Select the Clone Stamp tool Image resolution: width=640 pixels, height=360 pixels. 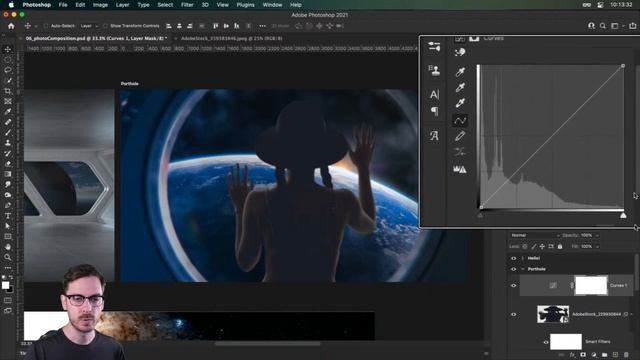click(x=8, y=143)
